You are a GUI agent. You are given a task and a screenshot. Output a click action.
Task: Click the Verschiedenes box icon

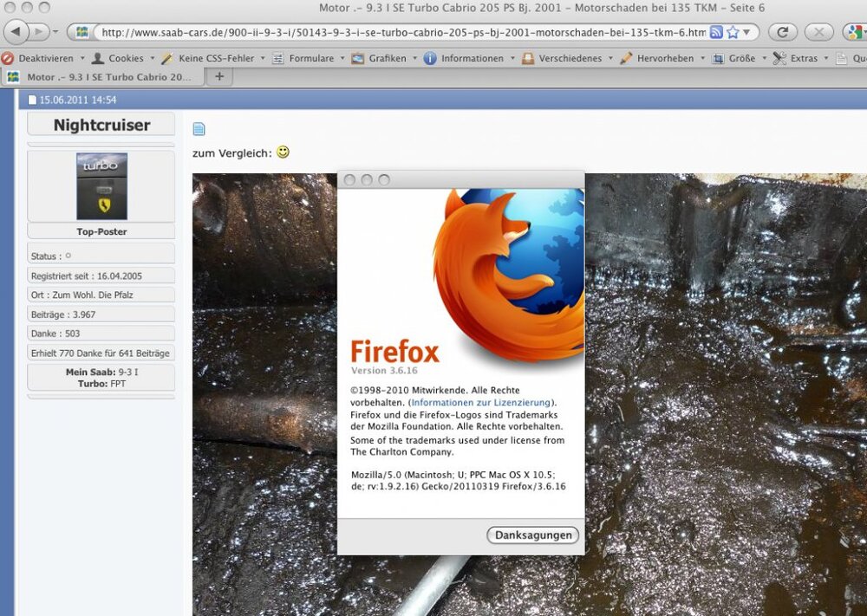point(528,58)
